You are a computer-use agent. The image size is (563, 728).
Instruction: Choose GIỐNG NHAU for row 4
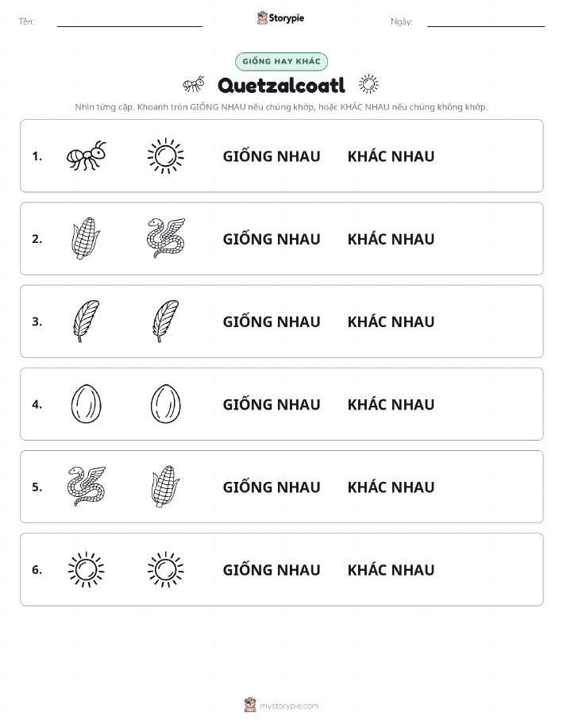[272, 404]
